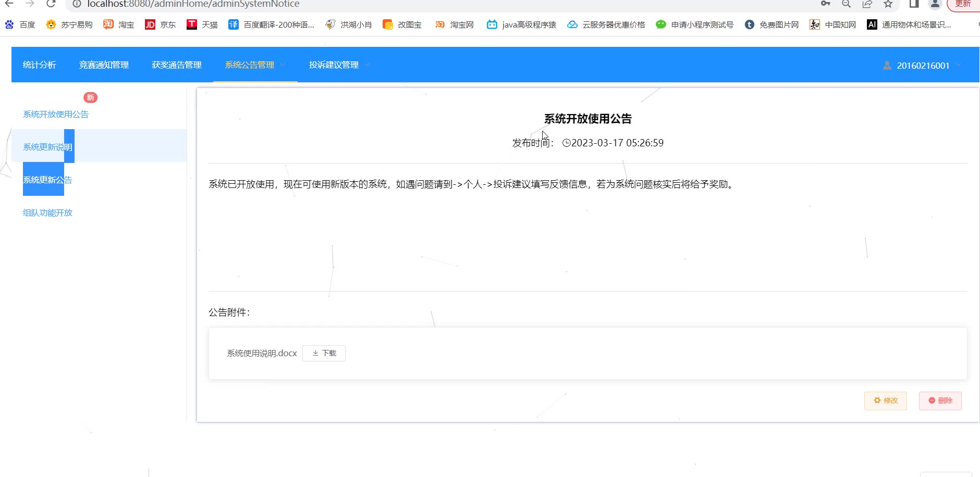Click the 修改 edit button

coord(885,400)
